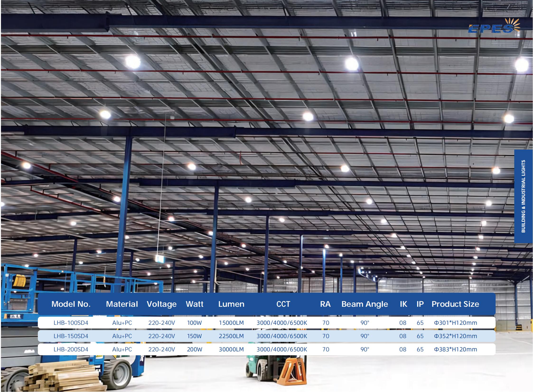
Task: Click the Lumen column header
Action: 231,304
